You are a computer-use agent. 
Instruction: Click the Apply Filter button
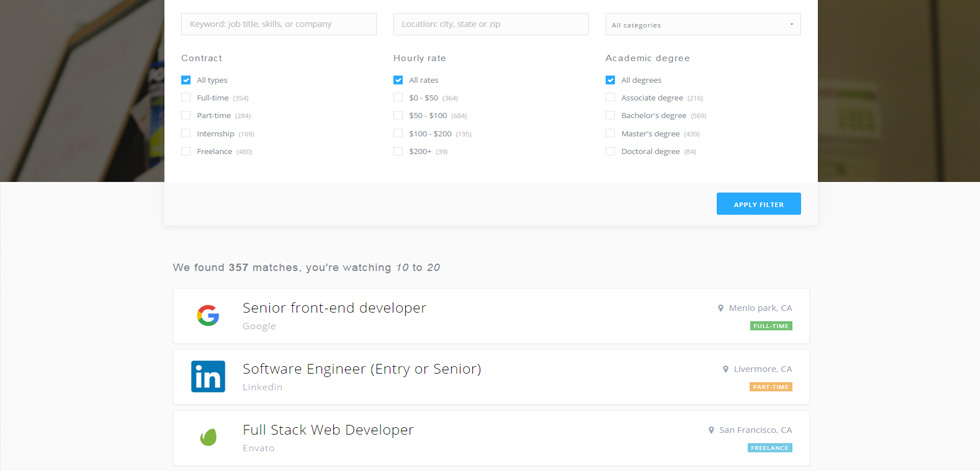coord(759,204)
